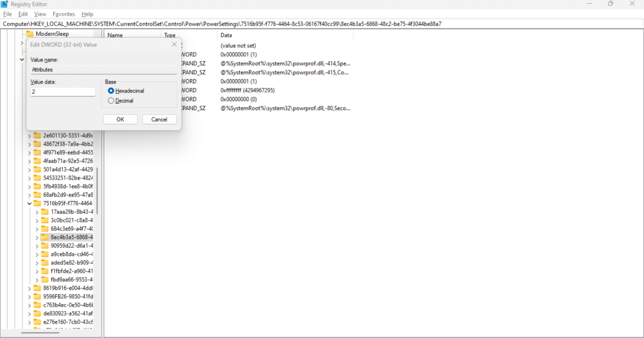The image size is (644, 338).
Task: Click the tree pane horizontal scrollbar thumb
Action: click(40, 332)
